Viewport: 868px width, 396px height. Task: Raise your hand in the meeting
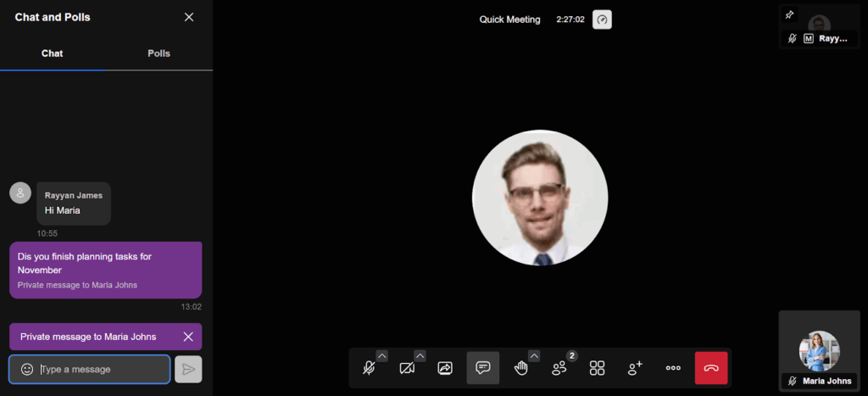coord(520,368)
